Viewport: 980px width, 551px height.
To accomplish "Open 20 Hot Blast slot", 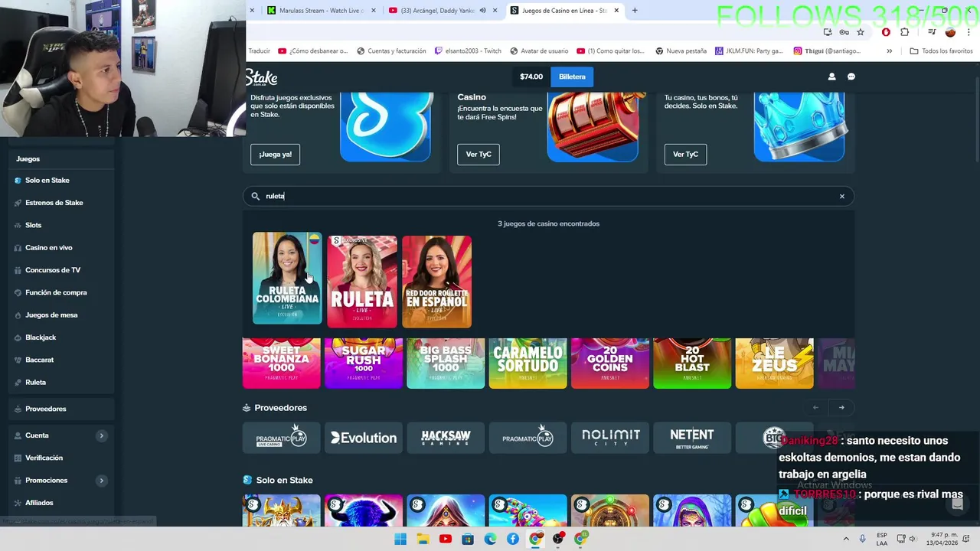I will 692,364.
